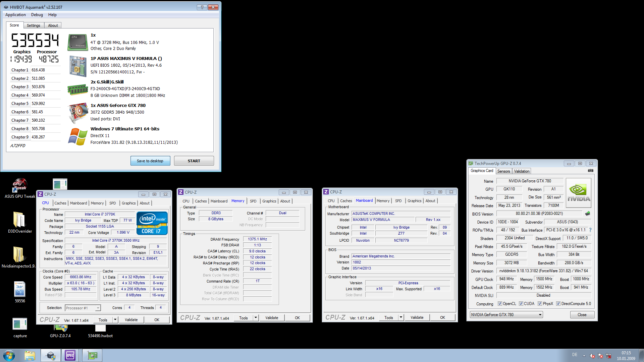Toggle the DirectCompute 5.0 checkbox

pos(558,304)
